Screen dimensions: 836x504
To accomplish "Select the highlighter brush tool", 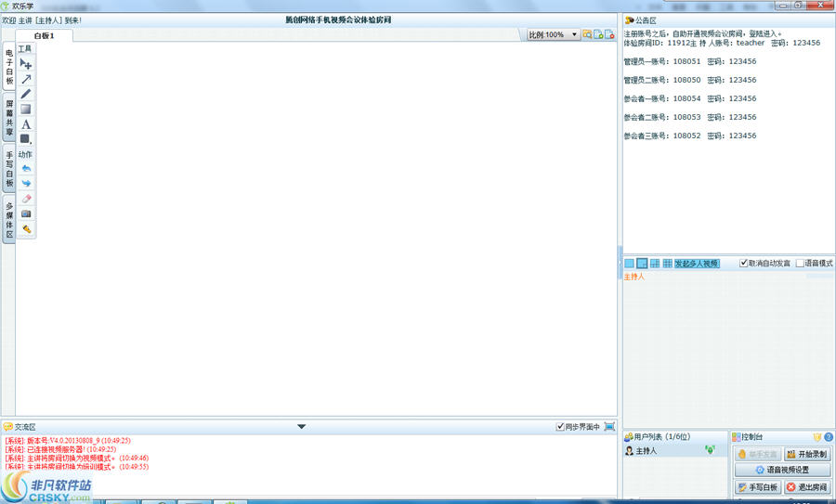I will (x=26, y=229).
